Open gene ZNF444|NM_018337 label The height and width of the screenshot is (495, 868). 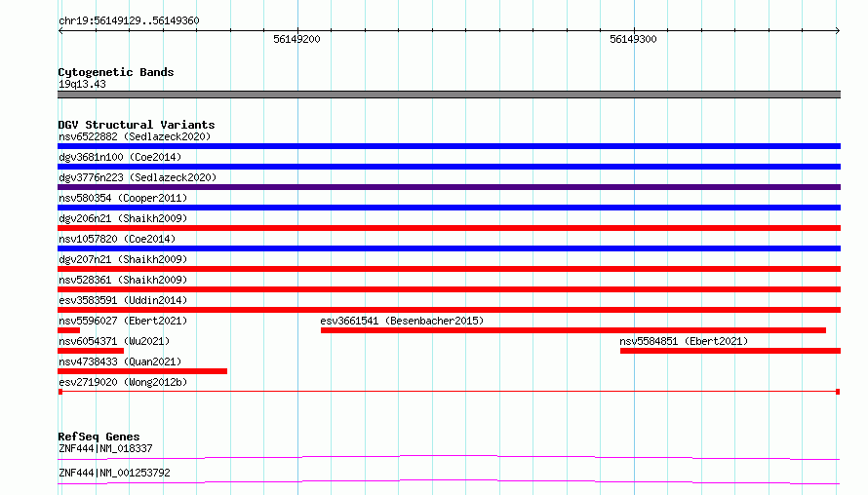105,448
